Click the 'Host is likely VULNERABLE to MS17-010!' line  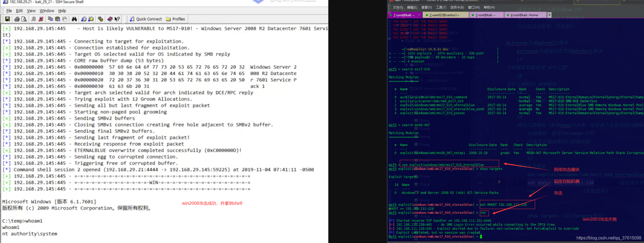pyautogui.click(x=165, y=28)
